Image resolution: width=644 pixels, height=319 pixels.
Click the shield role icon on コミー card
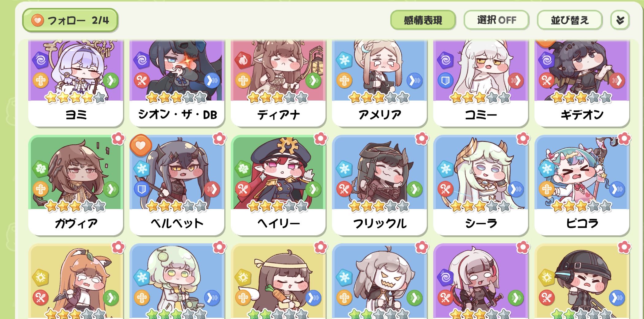pyautogui.click(x=445, y=81)
